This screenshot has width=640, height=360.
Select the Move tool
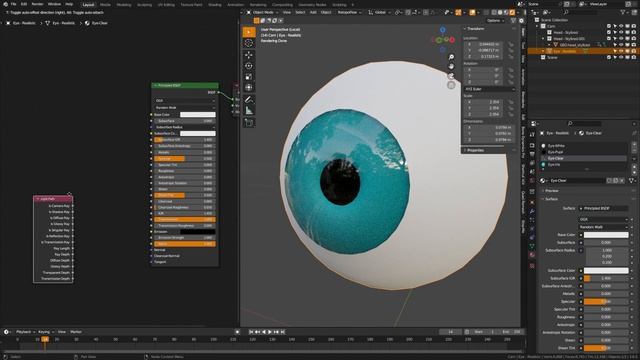pos(249,55)
